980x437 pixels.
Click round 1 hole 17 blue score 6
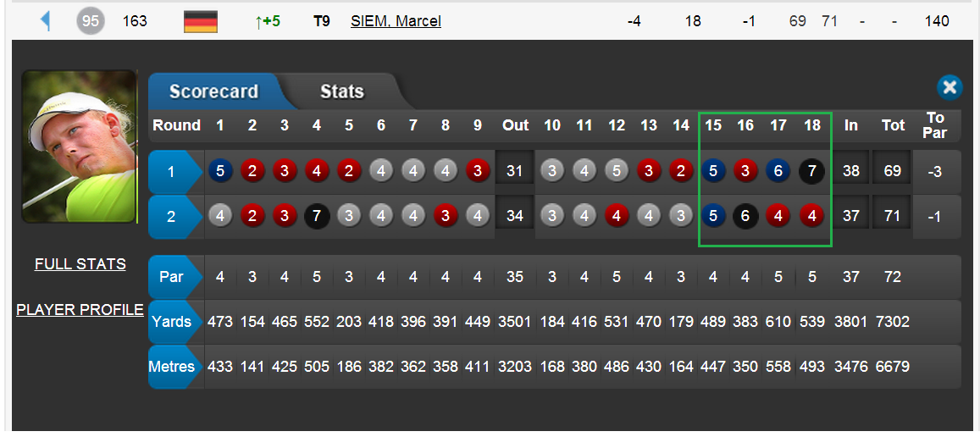tap(778, 171)
